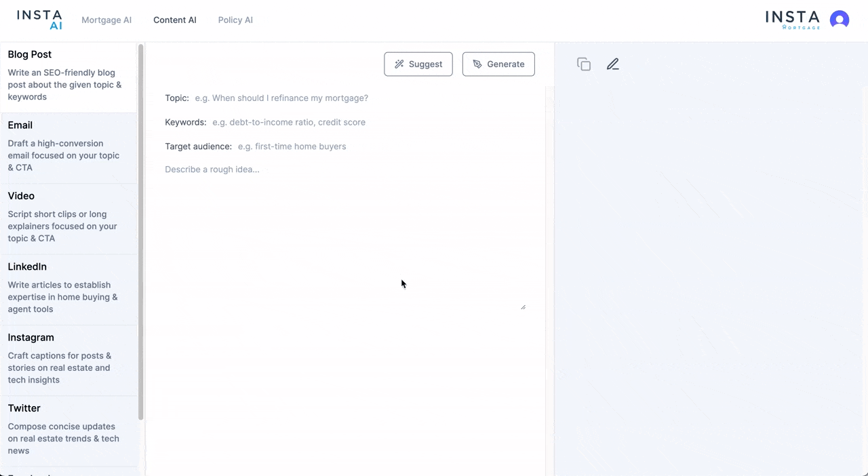Choose the Blog Post template
868x476 pixels.
(68, 75)
